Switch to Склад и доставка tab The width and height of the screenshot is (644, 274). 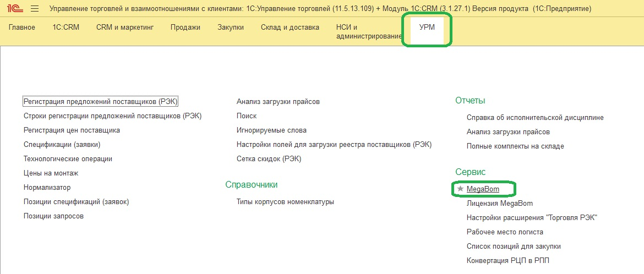point(290,28)
